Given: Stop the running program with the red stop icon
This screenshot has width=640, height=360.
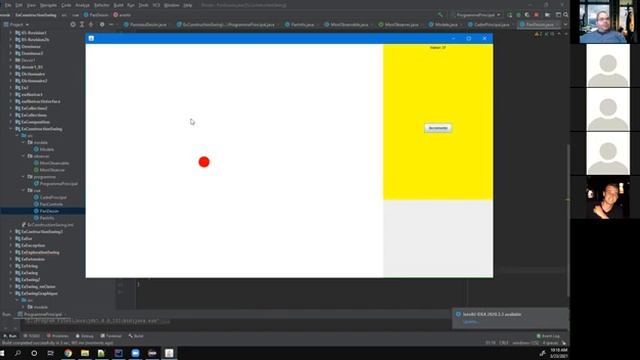Looking at the screenshot, I should (536, 15).
